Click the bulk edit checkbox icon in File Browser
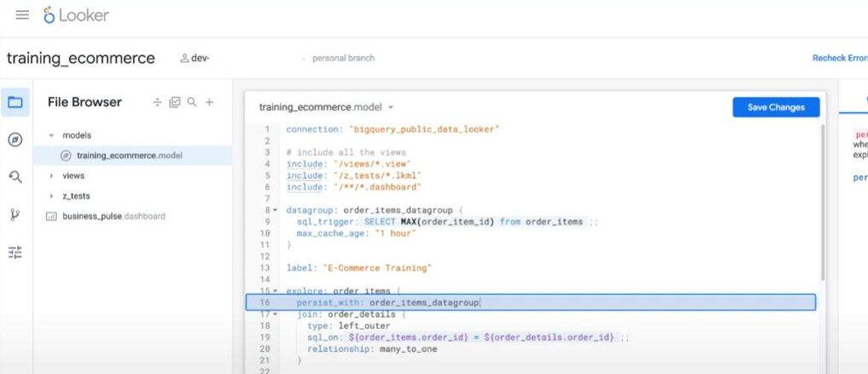 point(175,102)
